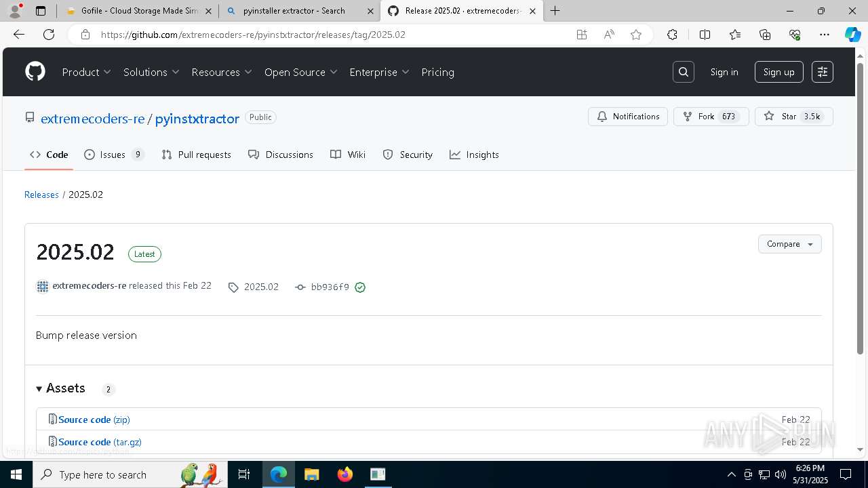The height and width of the screenshot is (488, 868).
Task: Open Edge Settings and more ellipsis
Action: click(825, 35)
